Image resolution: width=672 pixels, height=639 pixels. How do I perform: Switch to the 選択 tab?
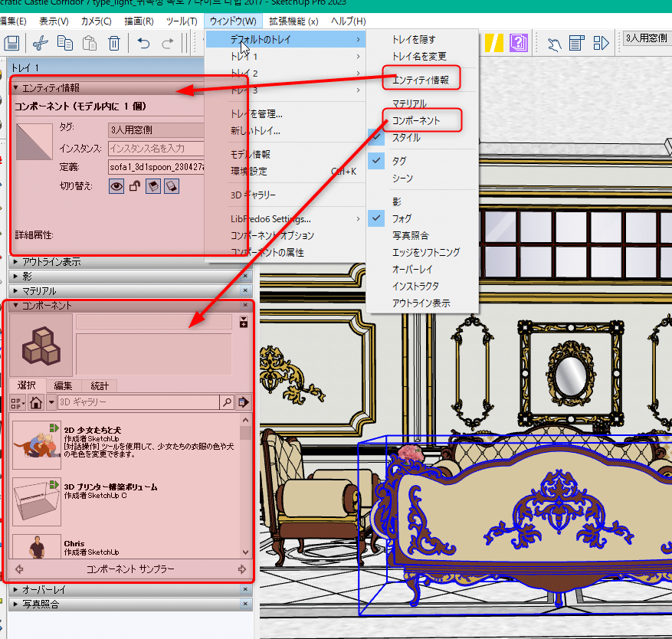coord(27,385)
